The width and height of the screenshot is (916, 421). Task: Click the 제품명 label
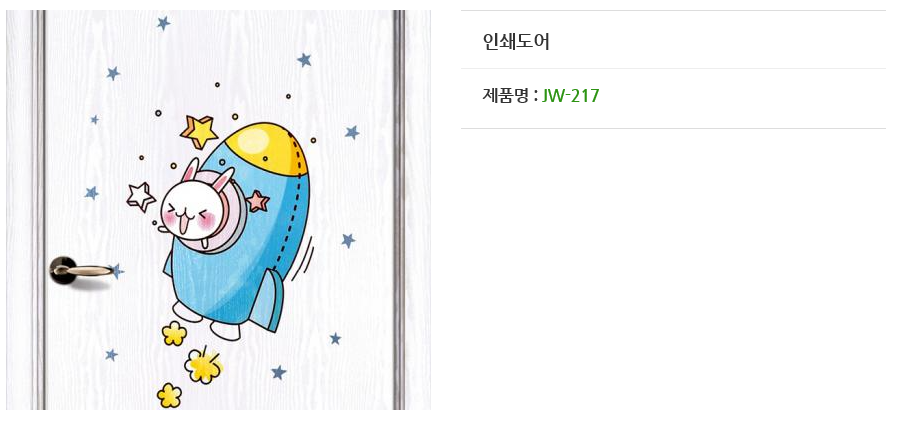coord(506,95)
